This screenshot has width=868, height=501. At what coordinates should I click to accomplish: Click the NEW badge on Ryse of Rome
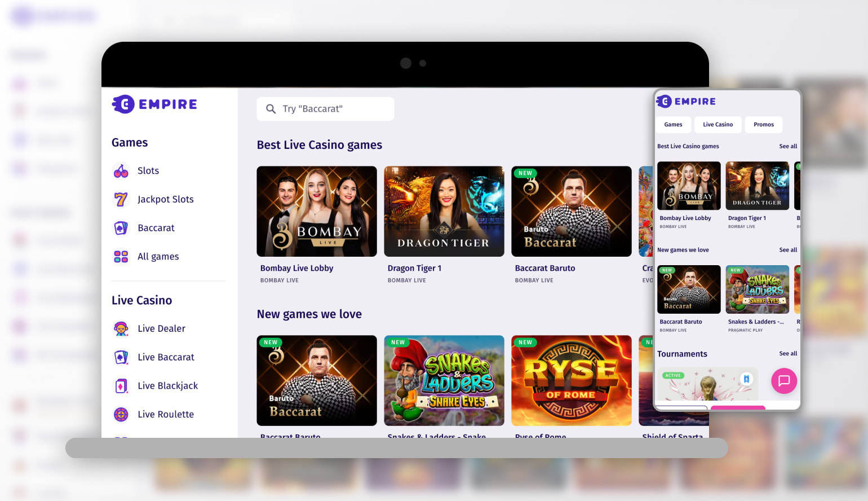525,342
